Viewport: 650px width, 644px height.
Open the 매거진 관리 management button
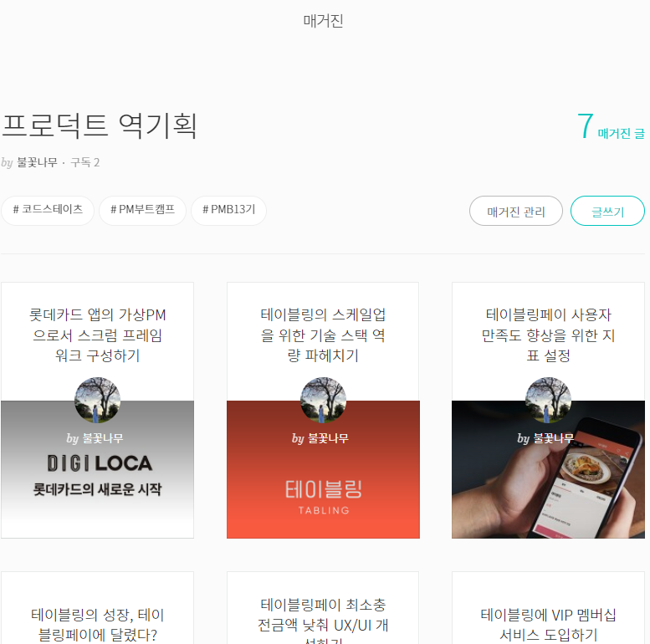pyautogui.click(x=515, y=211)
